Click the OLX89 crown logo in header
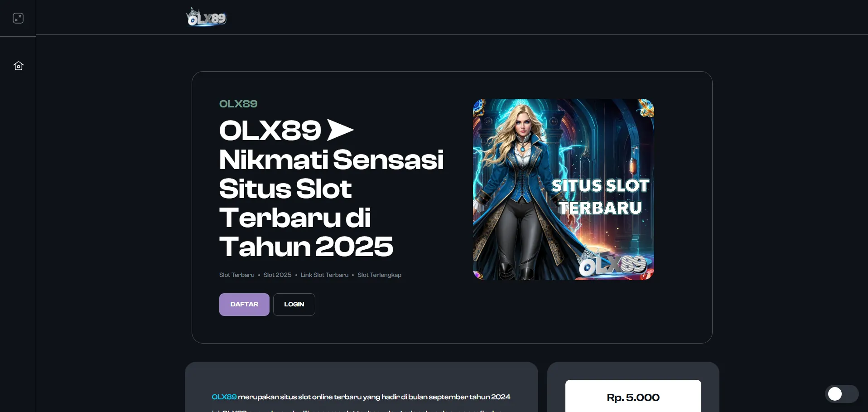Viewport: 868px width, 412px height. pos(206,18)
